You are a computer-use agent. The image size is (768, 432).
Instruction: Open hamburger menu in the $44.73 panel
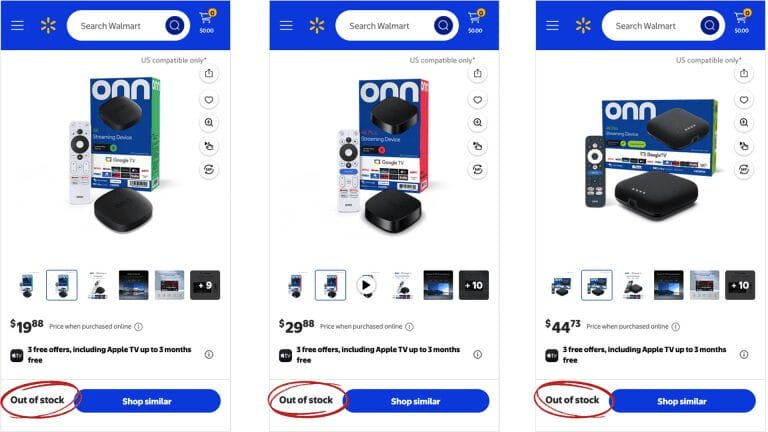click(552, 25)
